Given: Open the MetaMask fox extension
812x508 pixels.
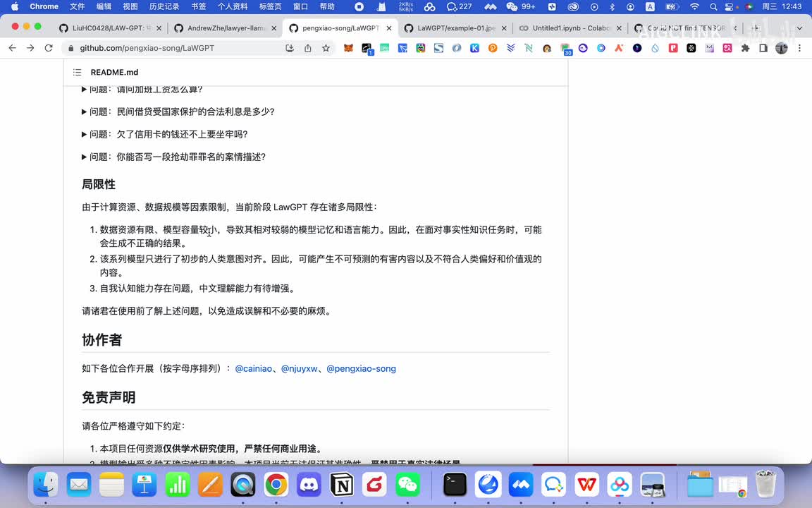Looking at the screenshot, I should [348, 48].
